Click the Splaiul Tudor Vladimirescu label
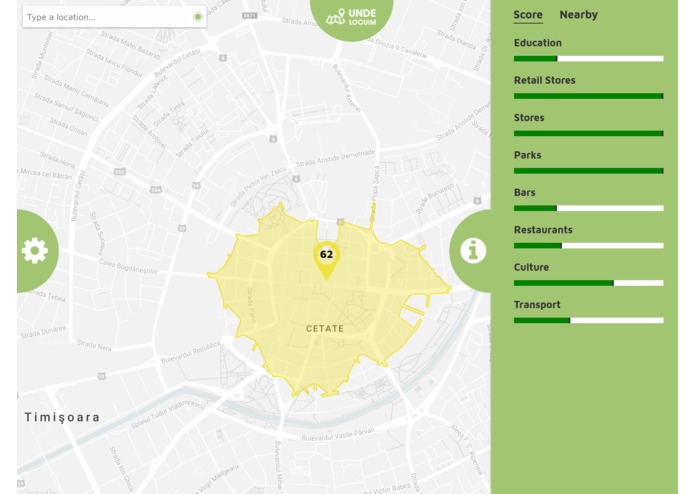695x494 pixels. [168, 414]
